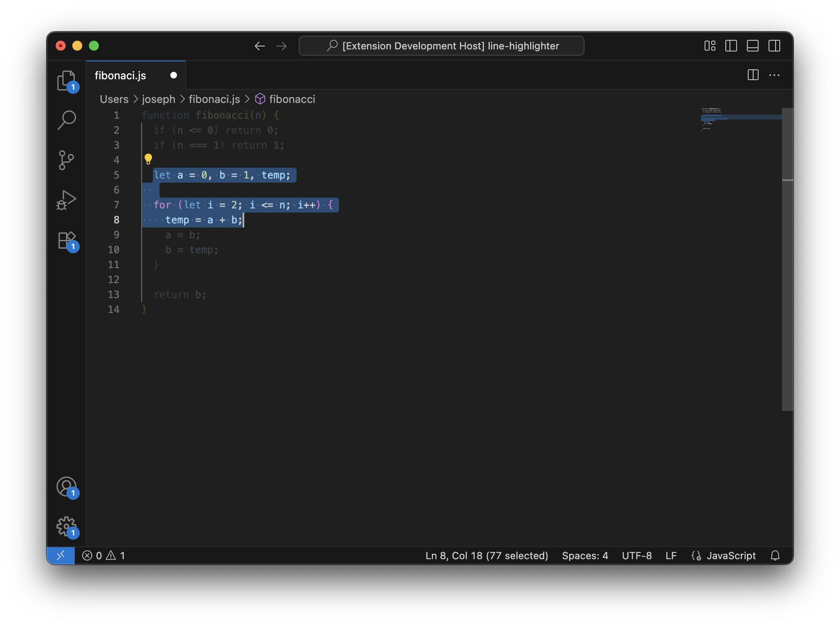This screenshot has height=626, width=840.
Task: Expand the joseph breadcrumb
Action: (159, 99)
